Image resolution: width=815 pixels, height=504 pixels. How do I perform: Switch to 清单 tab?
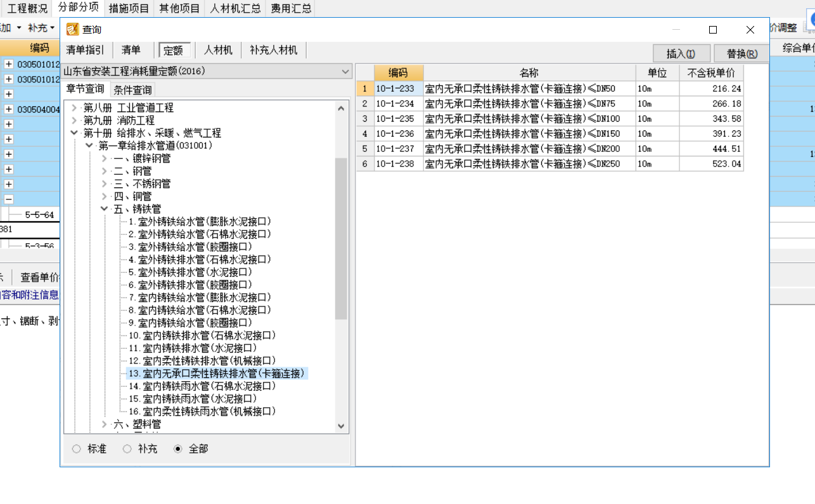click(131, 50)
